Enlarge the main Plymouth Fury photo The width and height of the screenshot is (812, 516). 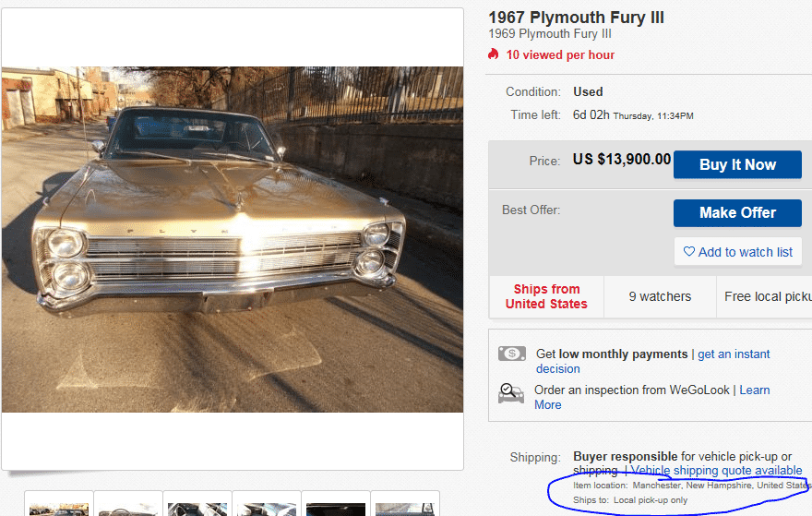tap(233, 239)
